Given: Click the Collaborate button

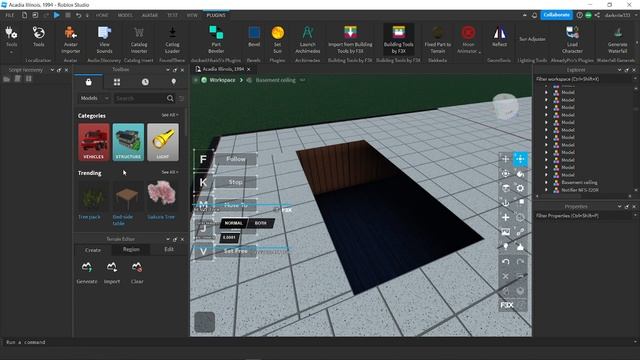Looking at the screenshot, I should click(556, 15).
